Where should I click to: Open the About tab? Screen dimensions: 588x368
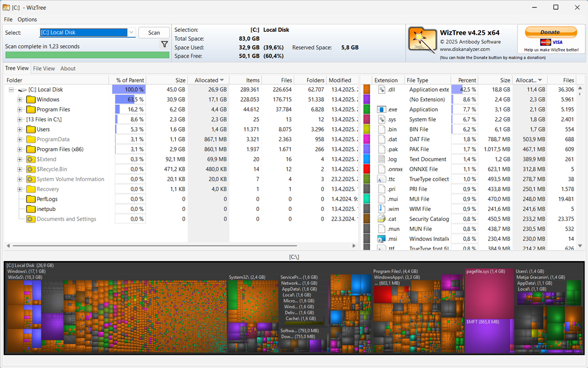(68, 69)
